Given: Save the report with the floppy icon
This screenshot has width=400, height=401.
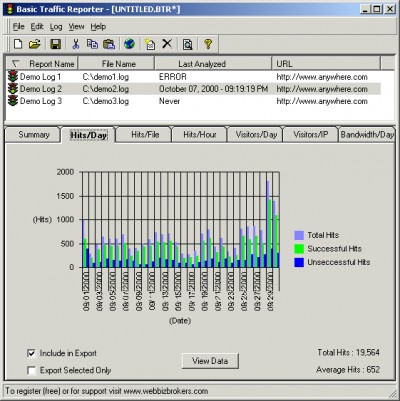Looking at the screenshot, I should click(55, 44).
